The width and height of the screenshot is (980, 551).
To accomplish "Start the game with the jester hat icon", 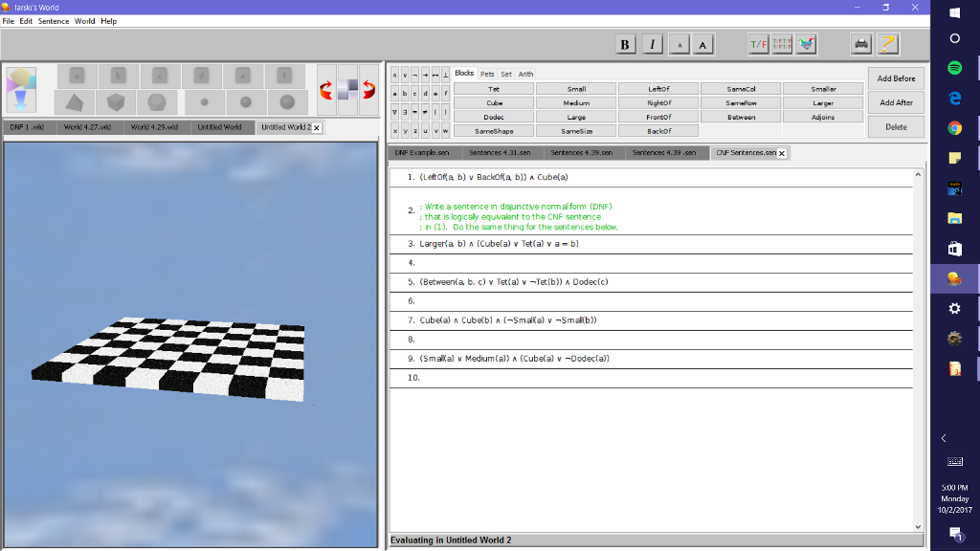I will tap(806, 44).
